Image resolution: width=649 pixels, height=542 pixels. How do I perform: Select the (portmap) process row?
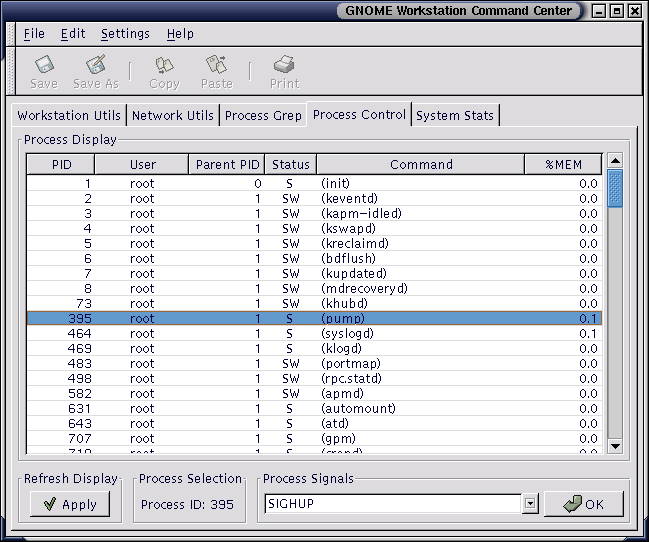[x=314, y=364]
